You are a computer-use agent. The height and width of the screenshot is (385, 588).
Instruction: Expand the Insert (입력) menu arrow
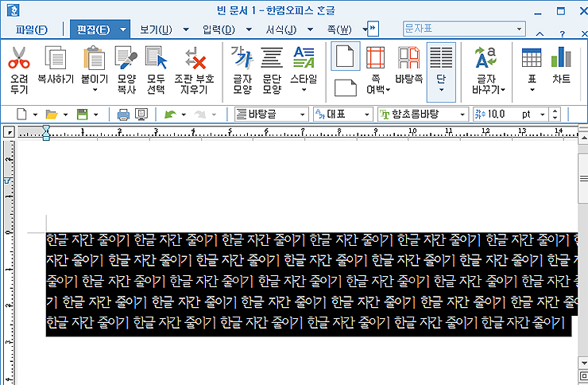coord(249,29)
